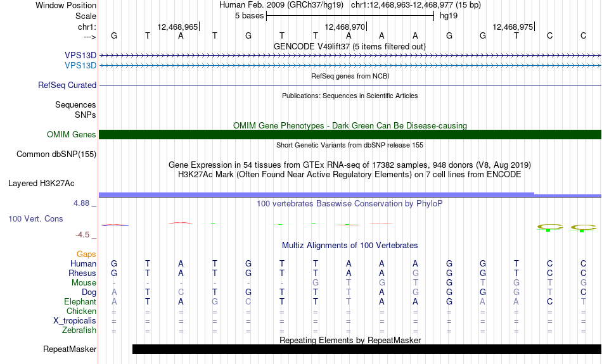Screen dimensions: 602x364
Task: Click the "Zebrafish" alignment row label
Action: click(x=79, y=330)
